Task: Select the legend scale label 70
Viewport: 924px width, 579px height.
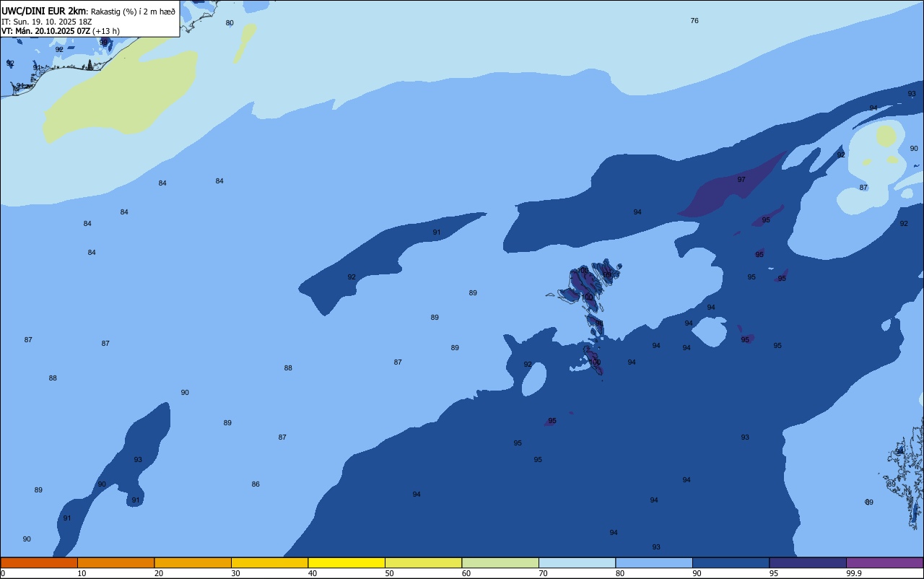Action: coord(543,573)
